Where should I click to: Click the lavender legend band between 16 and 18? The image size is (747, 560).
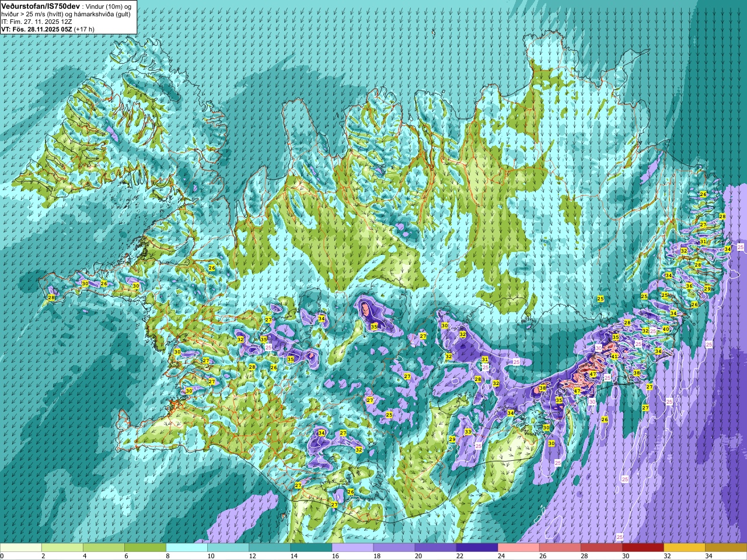pyautogui.click(x=352, y=548)
